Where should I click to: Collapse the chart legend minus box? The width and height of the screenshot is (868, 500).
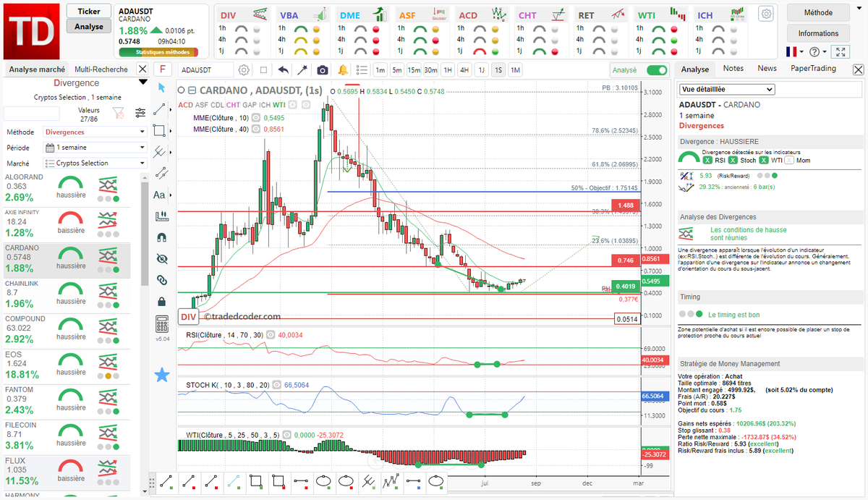pos(192,90)
